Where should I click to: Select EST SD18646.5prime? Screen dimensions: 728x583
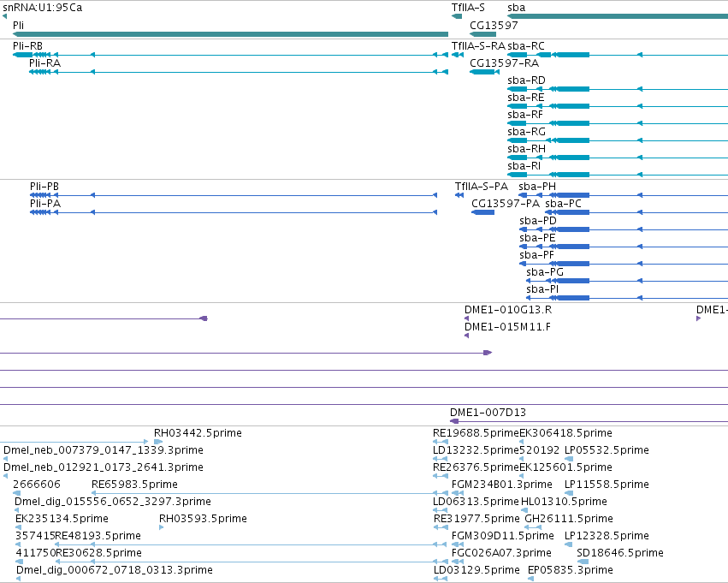point(583,562)
